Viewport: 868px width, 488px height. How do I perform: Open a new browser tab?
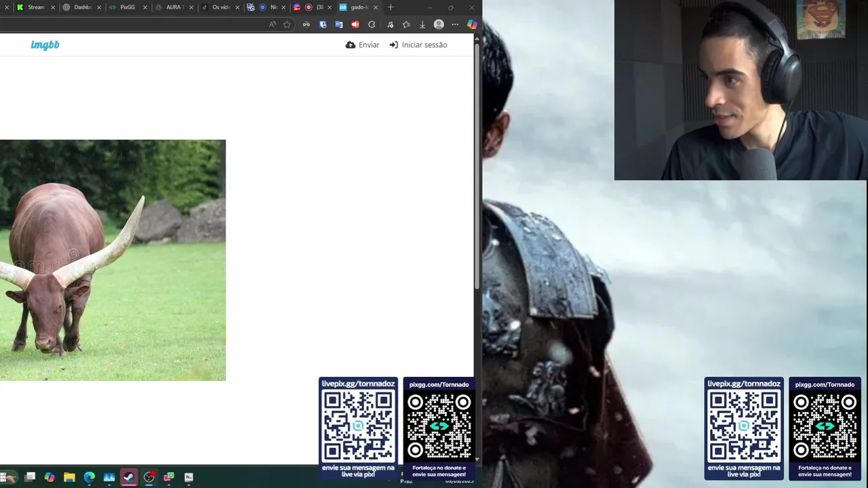pos(391,7)
